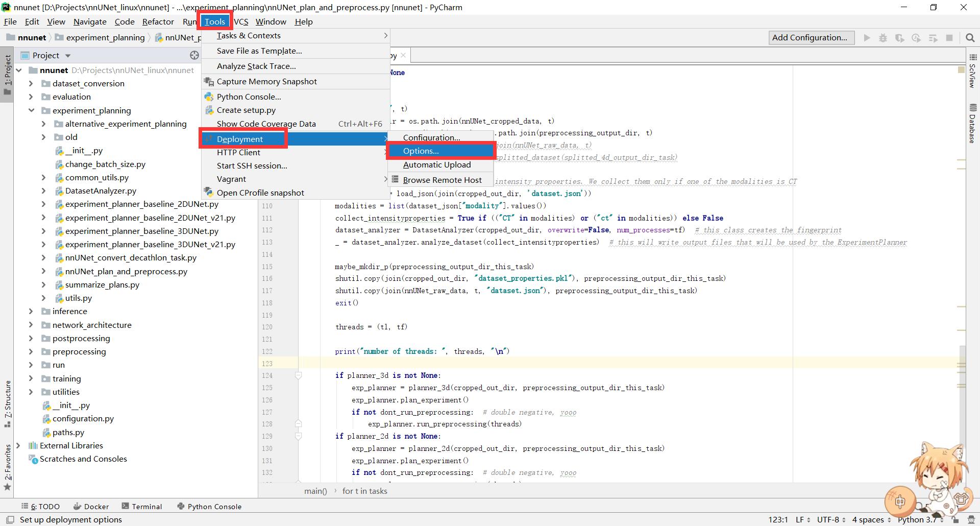Select Python Console... in Tools menu

(x=296, y=97)
